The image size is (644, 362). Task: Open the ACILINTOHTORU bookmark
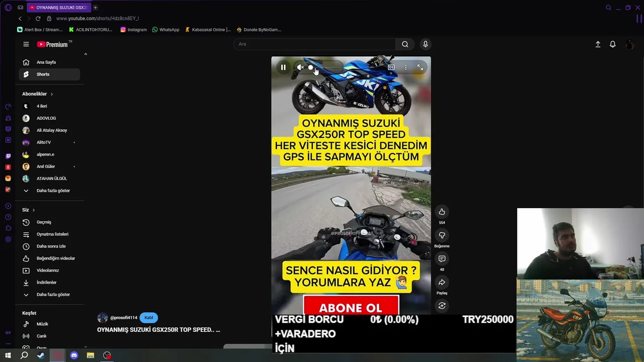click(x=91, y=30)
